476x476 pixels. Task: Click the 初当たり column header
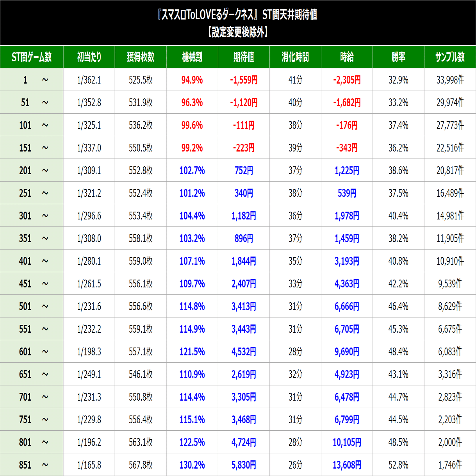tap(89, 57)
